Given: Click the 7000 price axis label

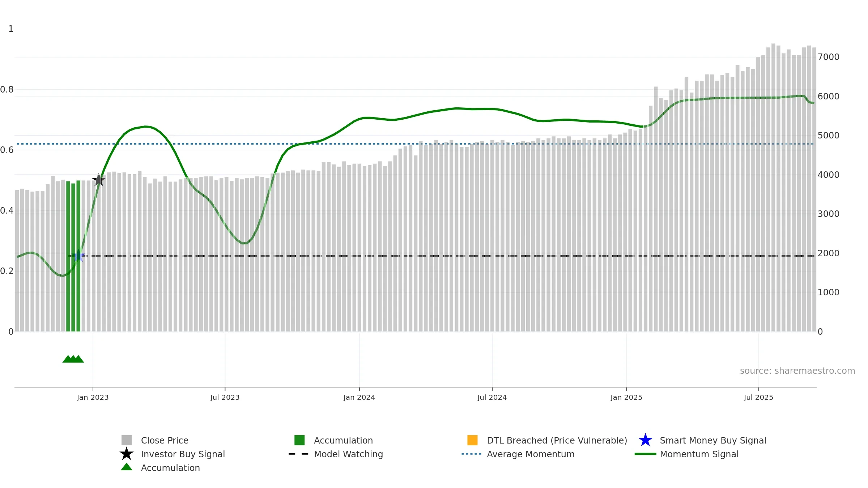Looking at the screenshot, I should (829, 57).
